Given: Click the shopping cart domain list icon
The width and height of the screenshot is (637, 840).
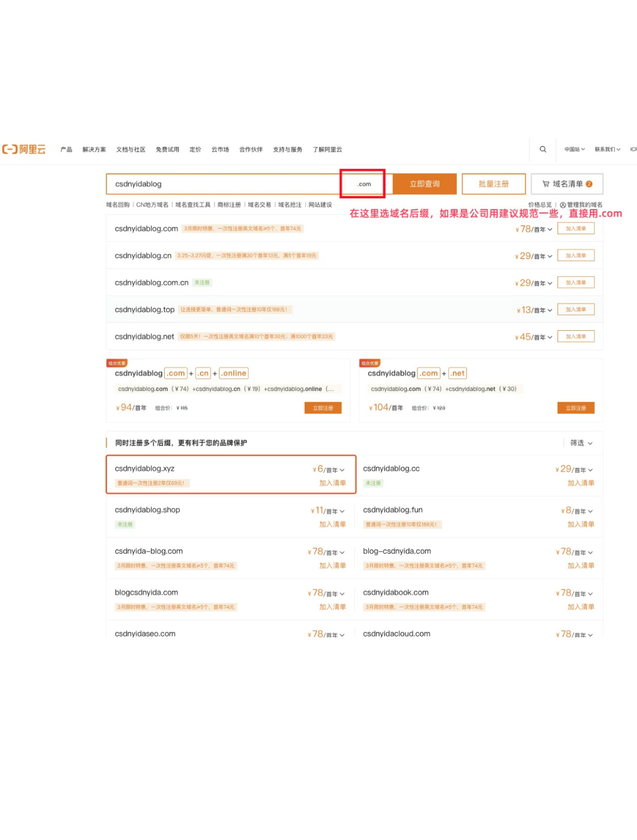Looking at the screenshot, I should pyautogui.click(x=546, y=184).
